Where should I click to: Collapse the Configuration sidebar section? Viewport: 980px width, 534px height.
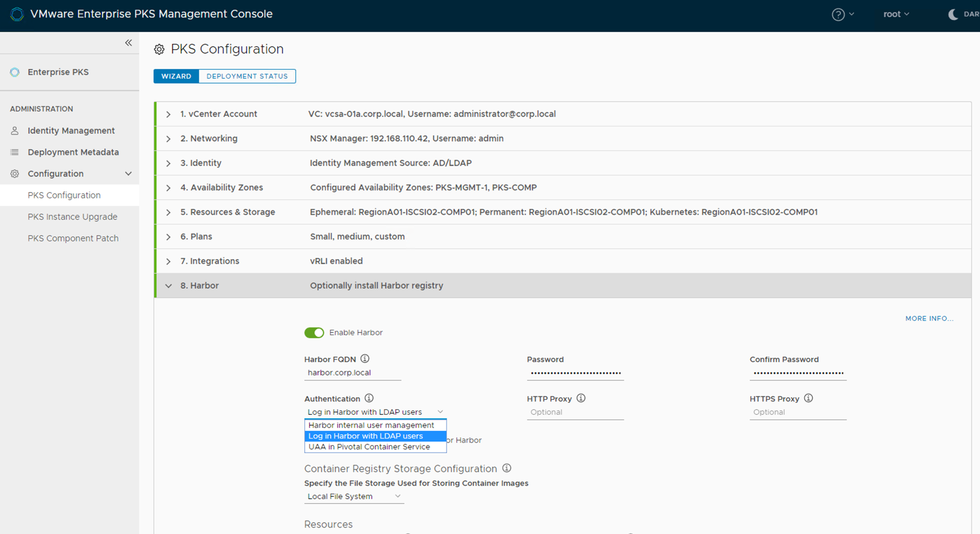point(128,174)
